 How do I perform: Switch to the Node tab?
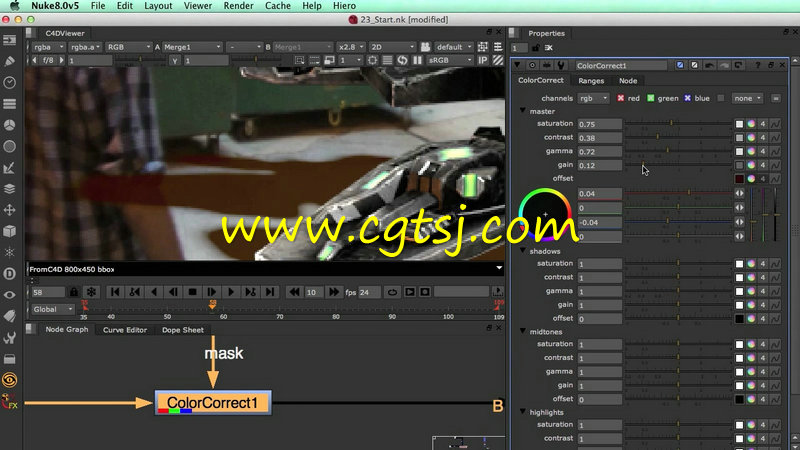[x=628, y=81]
